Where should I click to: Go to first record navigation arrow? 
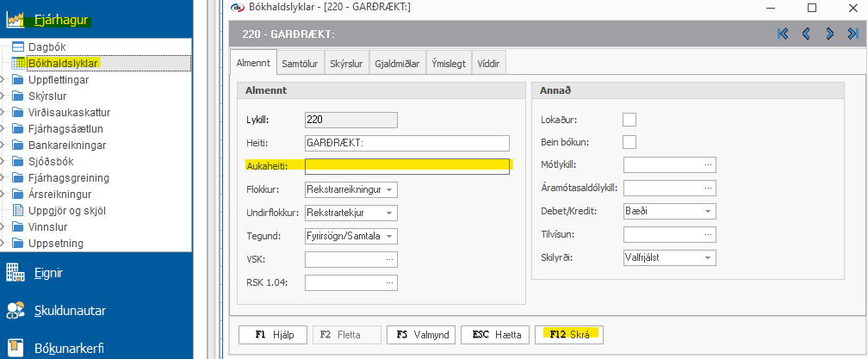click(783, 34)
